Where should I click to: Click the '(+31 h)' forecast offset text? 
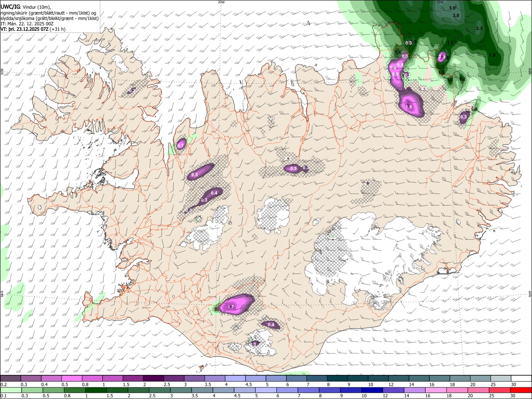[x=57, y=29]
